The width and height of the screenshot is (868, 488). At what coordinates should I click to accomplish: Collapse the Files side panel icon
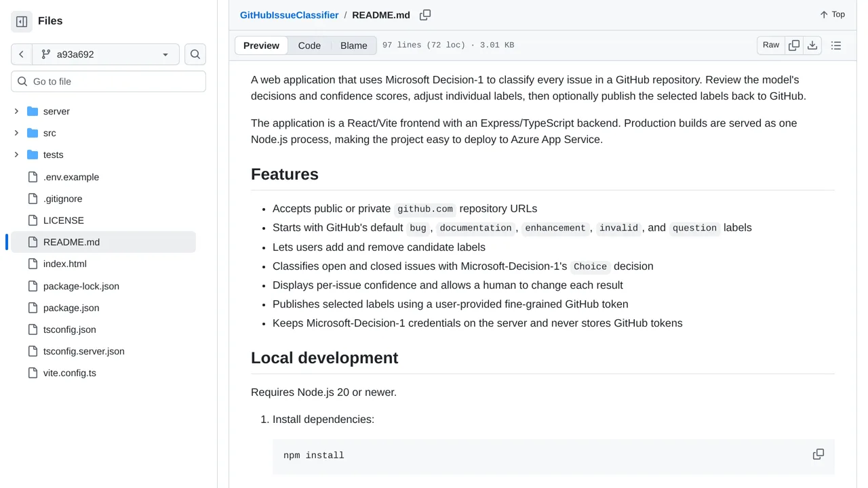(x=22, y=21)
